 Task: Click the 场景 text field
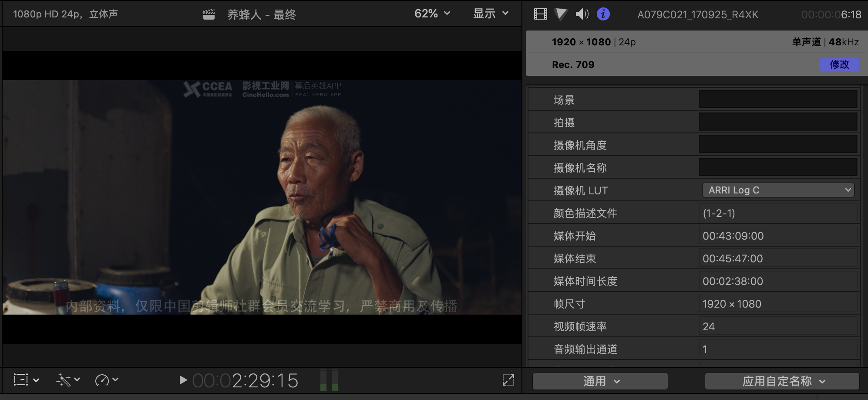778,100
